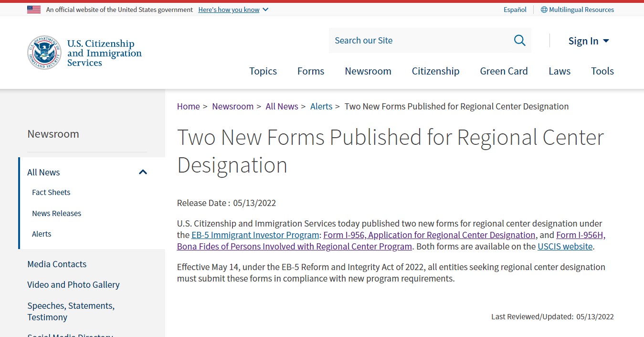Viewport: 644px width, 337px height.
Task: Open the EB-5 Immigrant Investor Program link
Action: [x=255, y=235]
